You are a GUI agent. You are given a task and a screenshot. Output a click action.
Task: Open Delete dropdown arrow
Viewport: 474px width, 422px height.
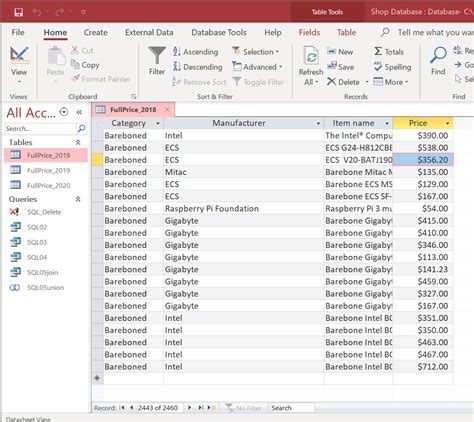[x=367, y=82]
